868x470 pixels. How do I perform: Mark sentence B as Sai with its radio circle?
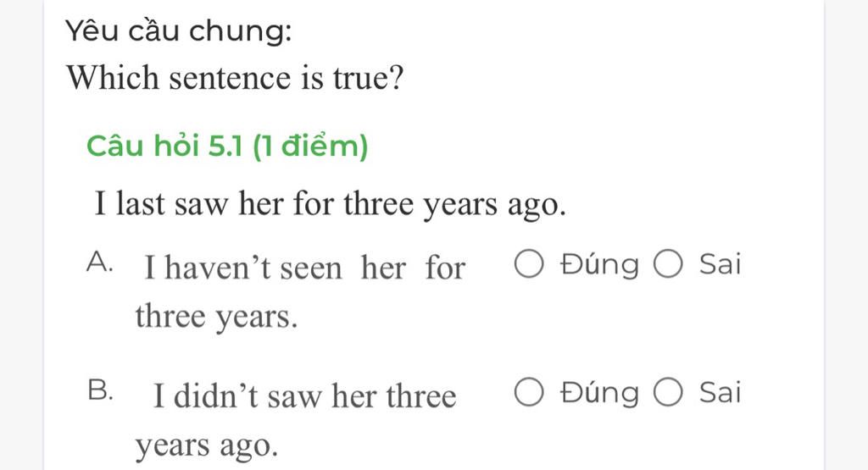(x=668, y=393)
